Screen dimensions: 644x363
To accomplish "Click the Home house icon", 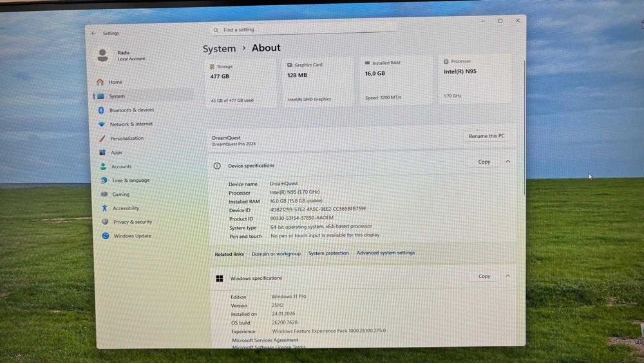I will [100, 82].
